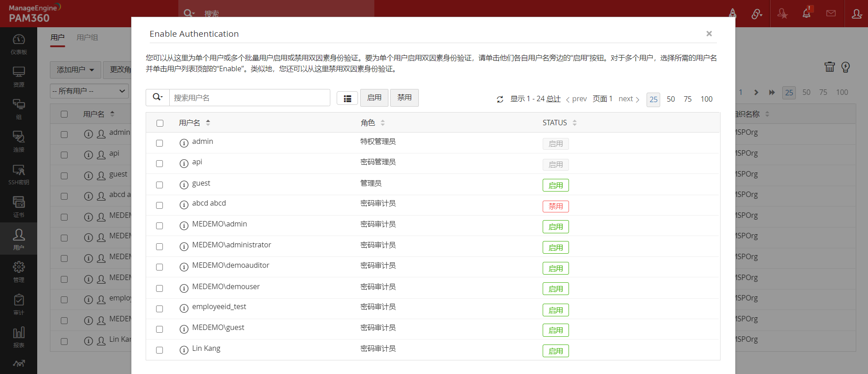Click the column chooser list icon
This screenshot has height=374, width=868.
[x=348, y=98]
